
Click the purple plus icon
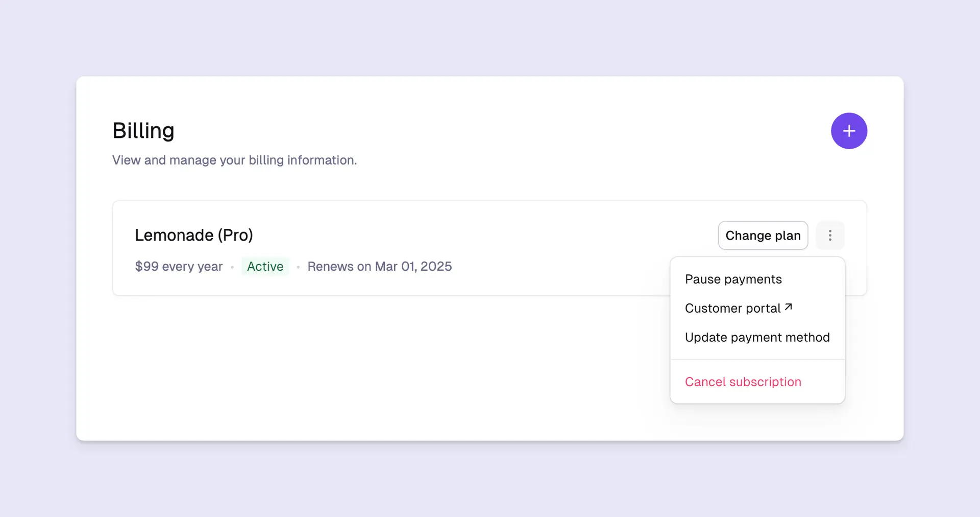click(848, 131)
